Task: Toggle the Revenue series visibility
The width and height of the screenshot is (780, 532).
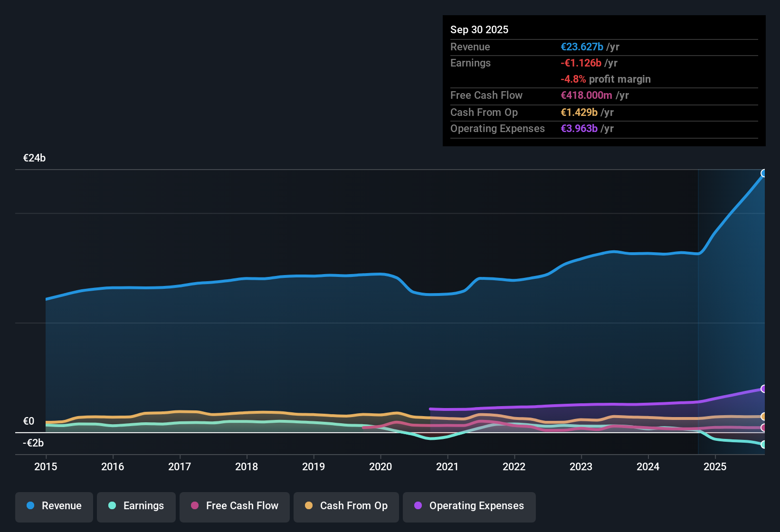Action: pyautogui.click(x=54, y=506)
